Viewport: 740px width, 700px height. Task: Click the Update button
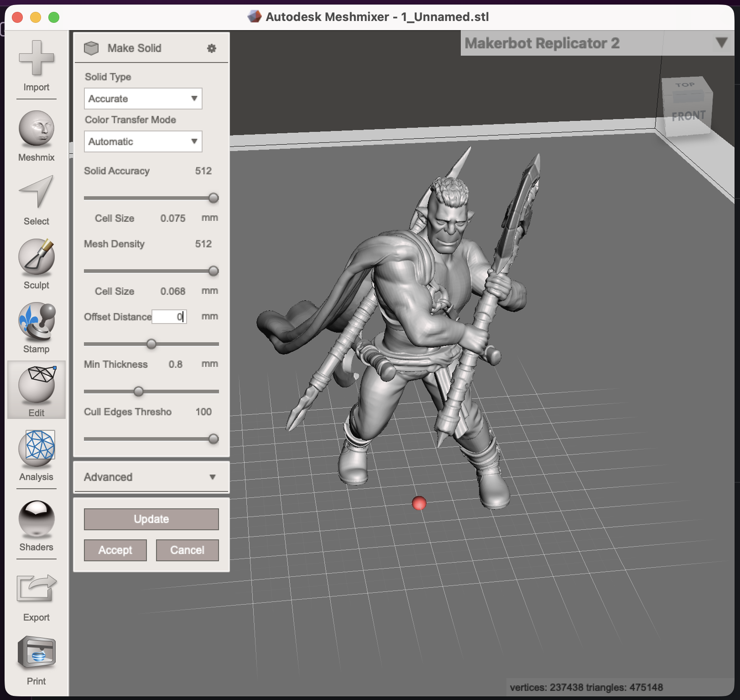(x=151, y=519)
